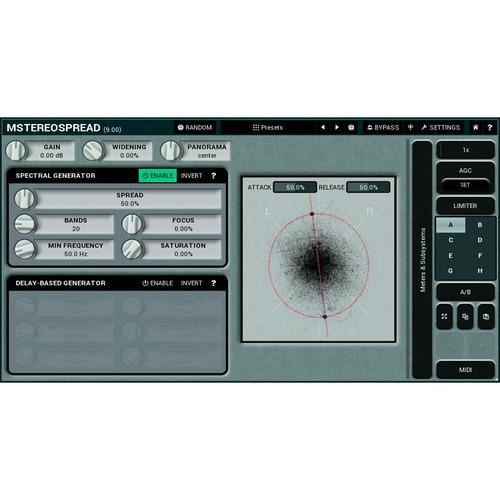
Task: Select preset slot F
Action: tap(480, 255)
